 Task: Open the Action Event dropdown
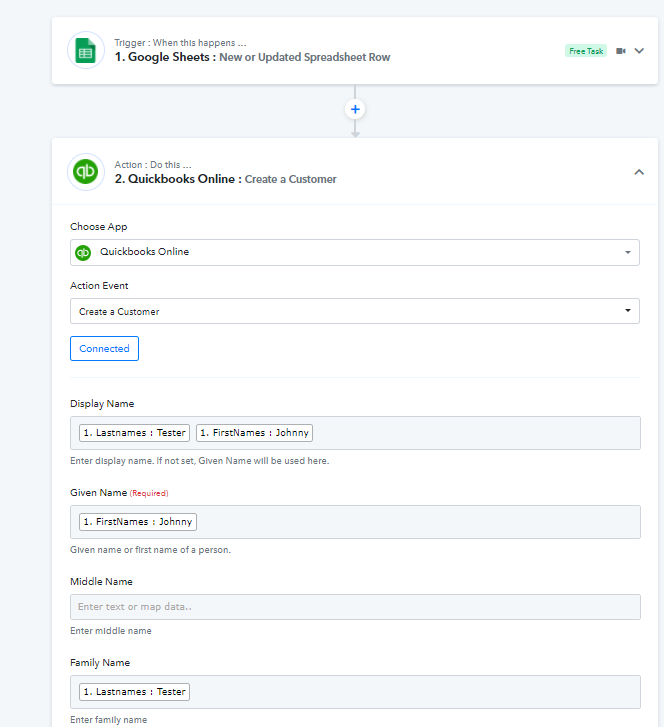click(x=355, y=311)
